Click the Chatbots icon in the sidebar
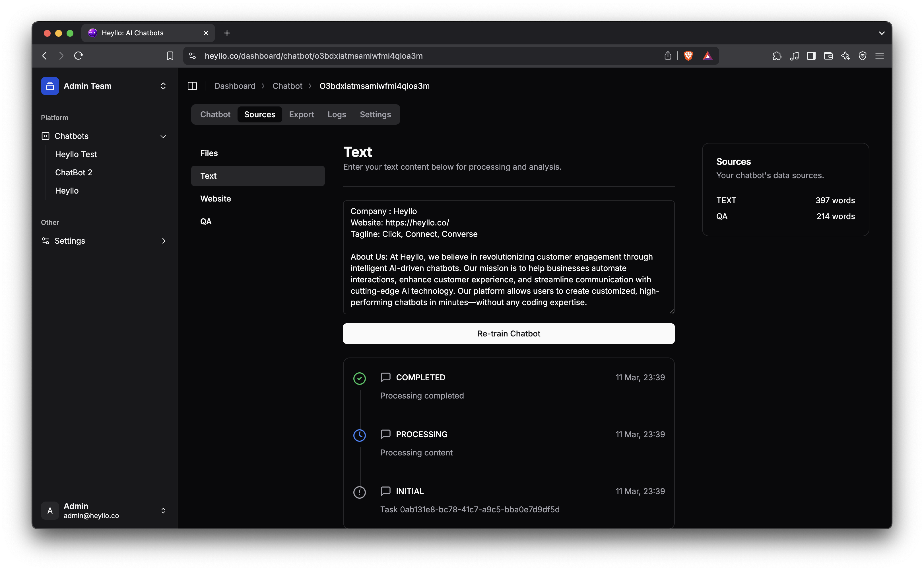Image resolution: width=924 pixels, height=571 pixels. (45, 136)
